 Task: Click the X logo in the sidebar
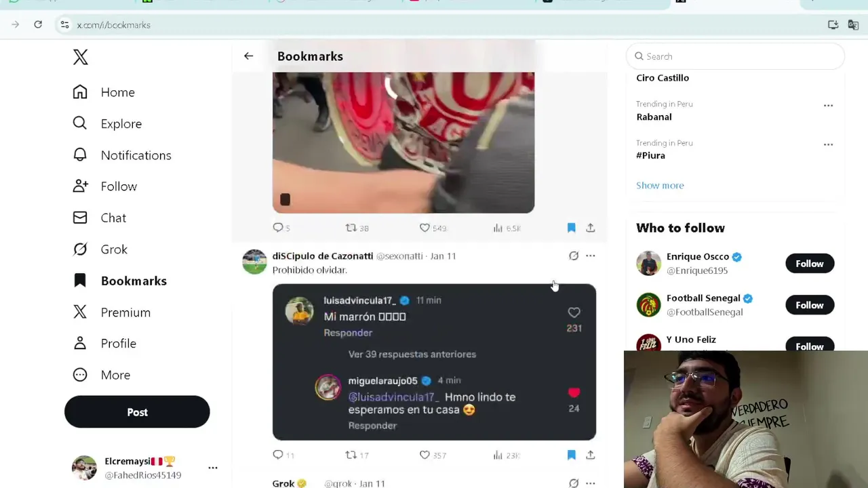[81, 57]
